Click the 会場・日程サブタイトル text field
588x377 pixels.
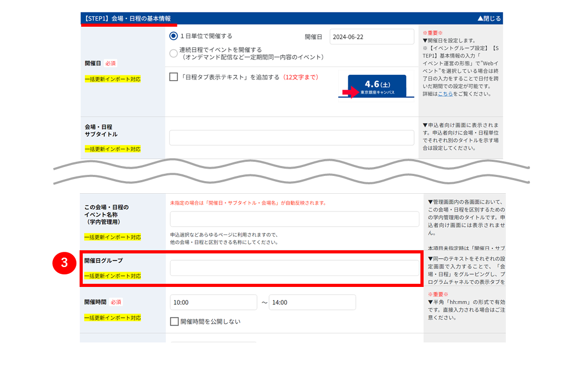pyautogui.click(x=292, y=138)
